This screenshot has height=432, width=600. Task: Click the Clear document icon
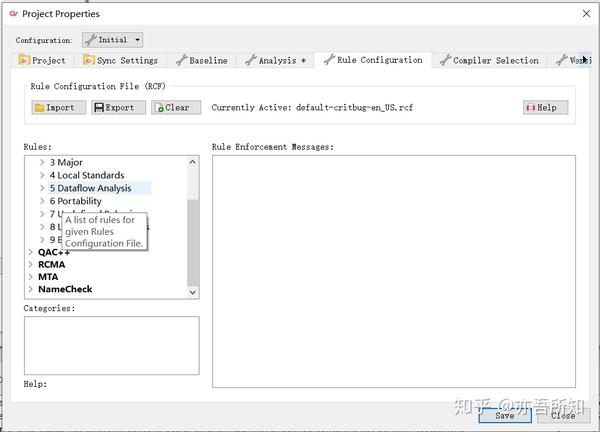pyautogui.click(x=159, y=108)
